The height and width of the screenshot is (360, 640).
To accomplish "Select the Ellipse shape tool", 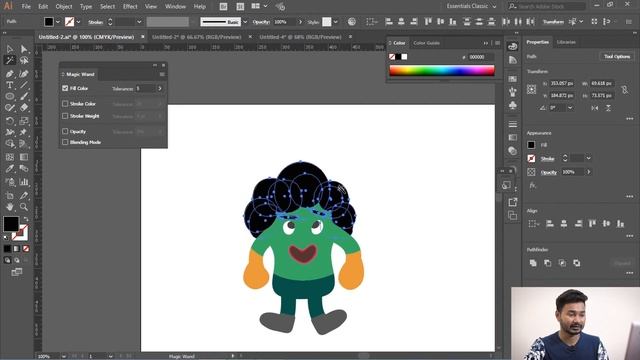I will point(10,97).
